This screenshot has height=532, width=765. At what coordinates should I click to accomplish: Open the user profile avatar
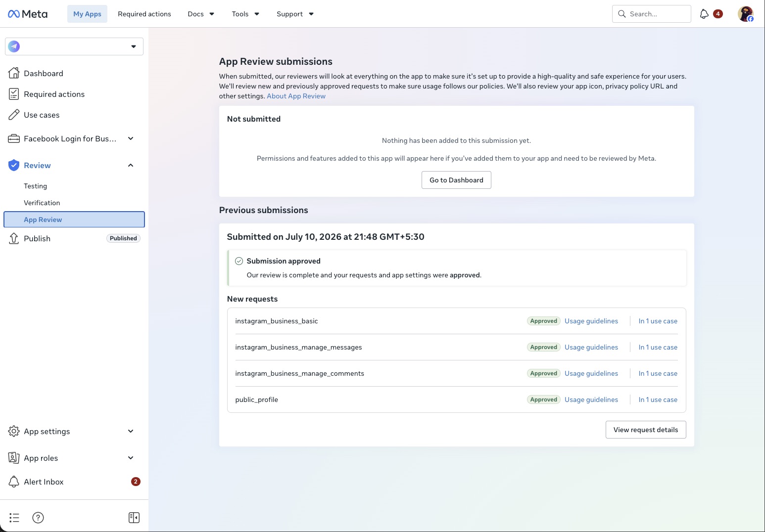point(746,14)
